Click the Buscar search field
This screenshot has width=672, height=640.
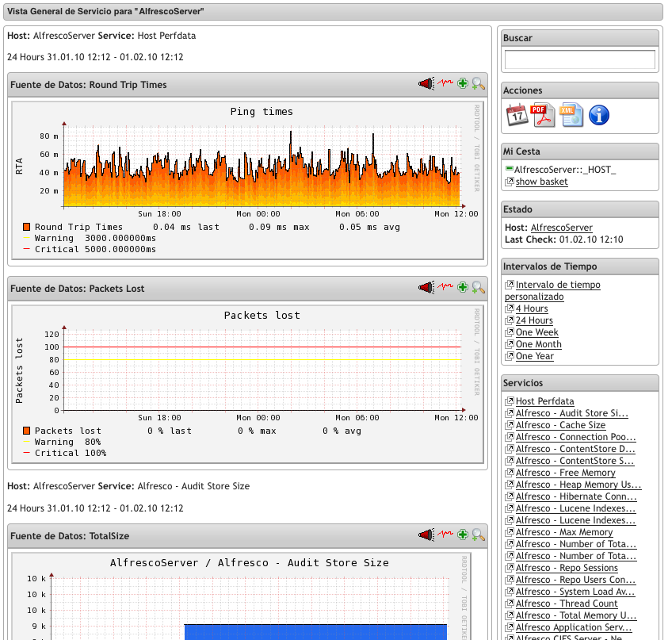[580, 59]
